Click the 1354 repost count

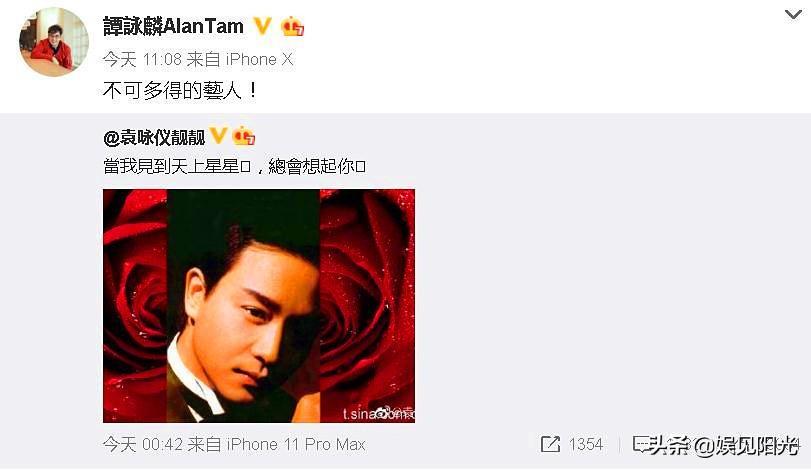click(586, 444)
